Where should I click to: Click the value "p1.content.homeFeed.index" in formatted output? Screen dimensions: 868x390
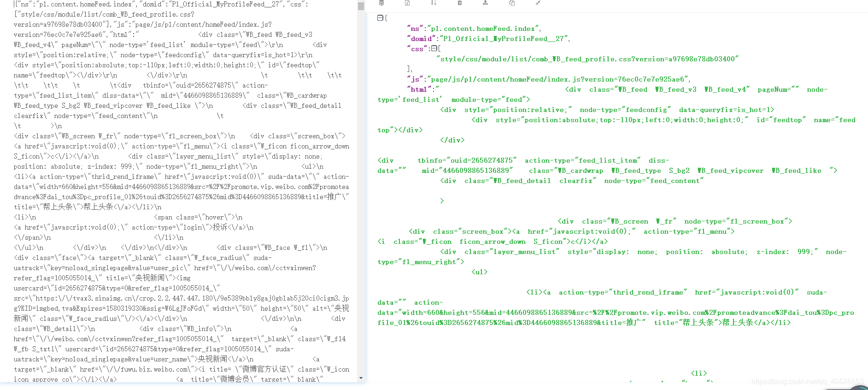[483, 29]
